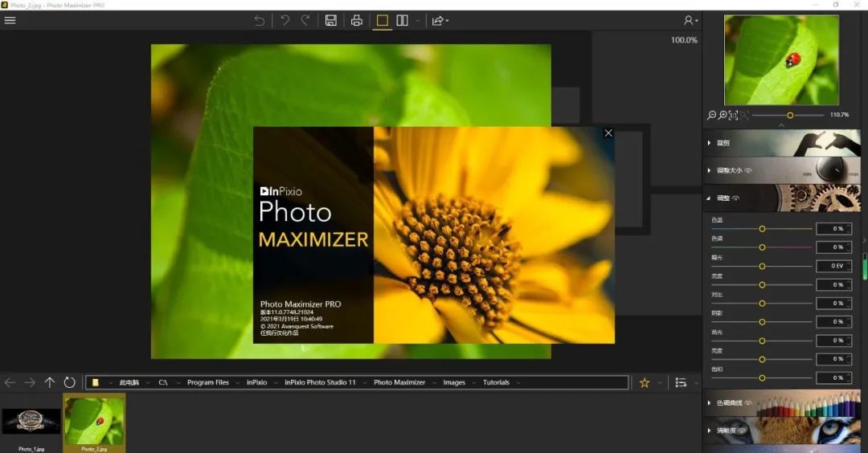Select C:\ breadcrumb in path bar
The height and width of the screenshot is (453, 868).
163,382
